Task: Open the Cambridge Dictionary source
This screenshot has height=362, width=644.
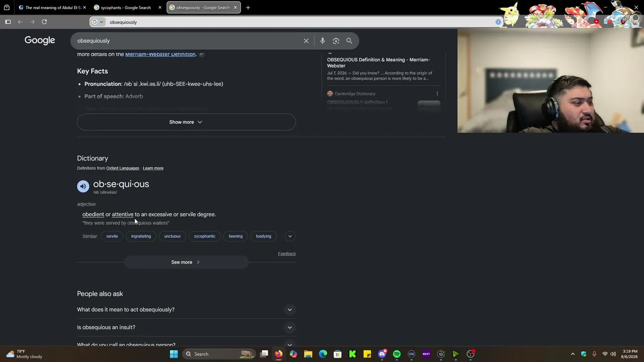Action: tap(351, 94)
